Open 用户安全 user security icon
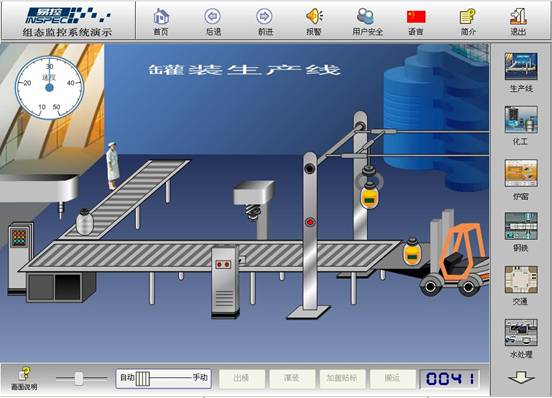The width and height of the screenshot is (552, 398). [x=366, y=16]
